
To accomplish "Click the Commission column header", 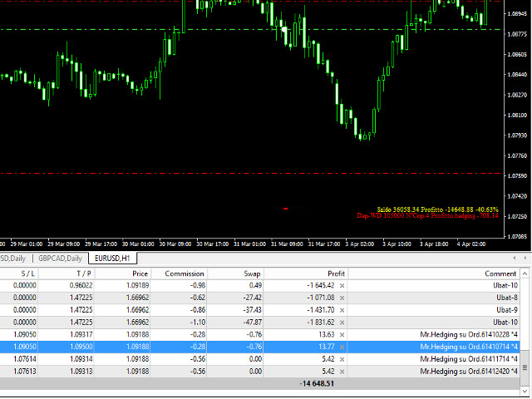I will pos(185,273).
